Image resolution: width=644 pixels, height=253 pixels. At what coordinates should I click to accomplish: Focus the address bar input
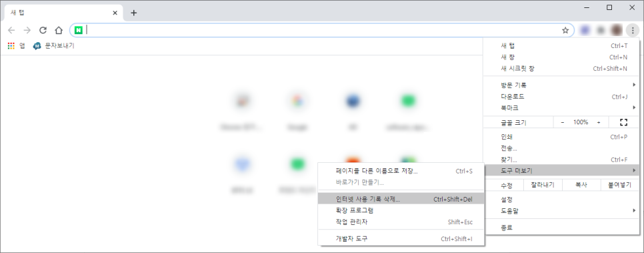tap(322, 30)
